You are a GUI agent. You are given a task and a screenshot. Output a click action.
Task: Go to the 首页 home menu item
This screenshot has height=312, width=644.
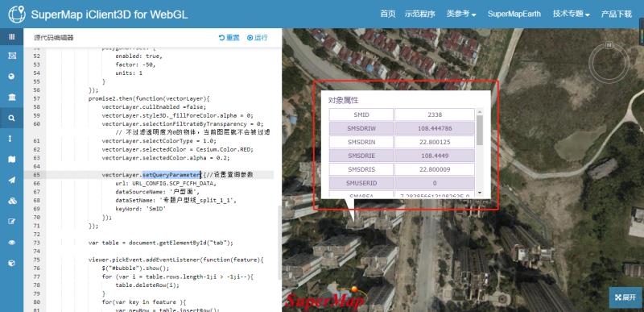click(x=388, y=14)
